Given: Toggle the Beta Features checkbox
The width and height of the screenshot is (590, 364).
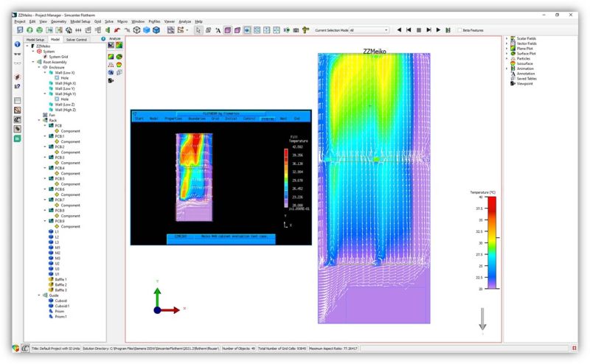Looking at the screenshot, I should (459, 30).
